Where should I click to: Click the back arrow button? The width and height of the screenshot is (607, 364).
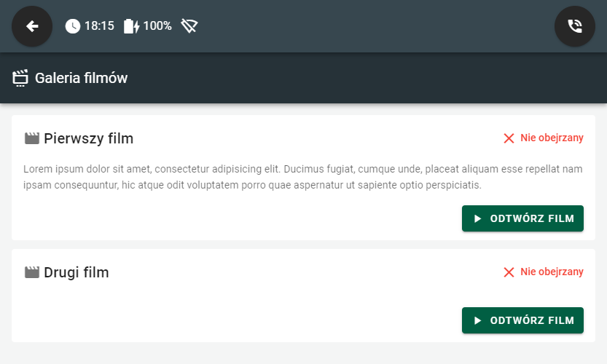pos(32,26)
